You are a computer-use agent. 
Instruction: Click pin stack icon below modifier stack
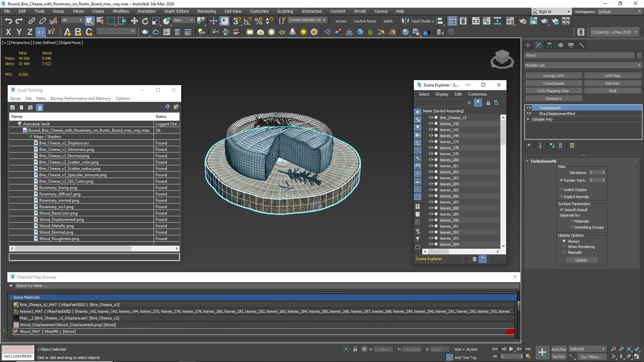tap(528, 145)
